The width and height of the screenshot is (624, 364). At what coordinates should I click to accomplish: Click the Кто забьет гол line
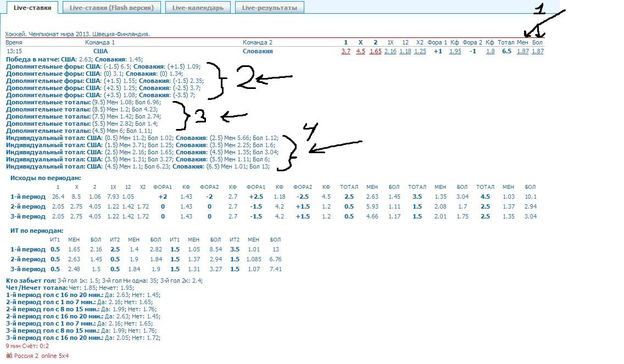[x=104, y=281]
